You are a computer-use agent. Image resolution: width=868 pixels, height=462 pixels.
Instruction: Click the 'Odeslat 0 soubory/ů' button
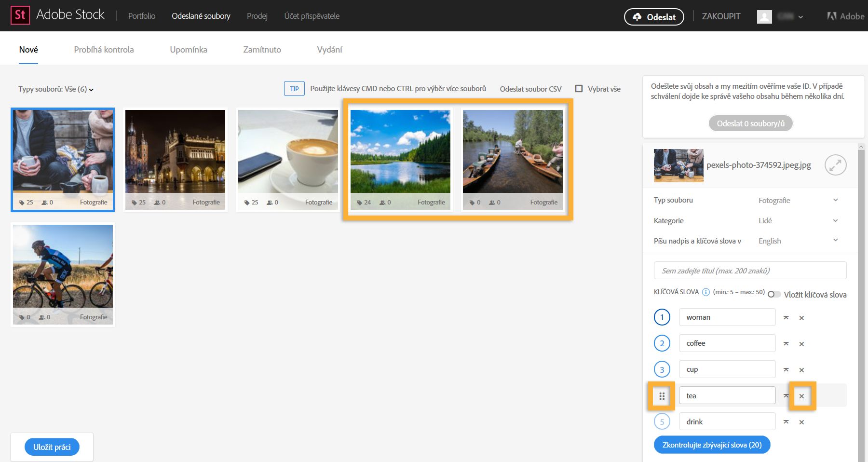[x=750, y=123]
